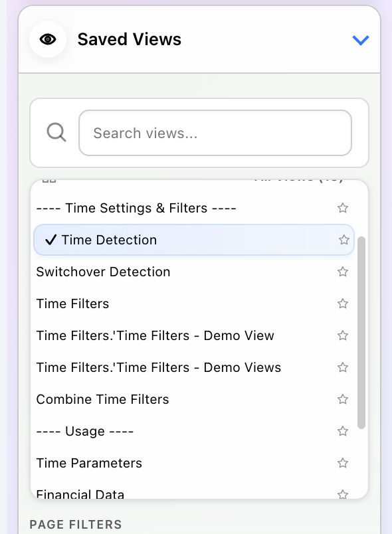Click the star next to Financial Data
Image resolution: width=392 pixels, height=534 pixels.
(x=343, y=494)
